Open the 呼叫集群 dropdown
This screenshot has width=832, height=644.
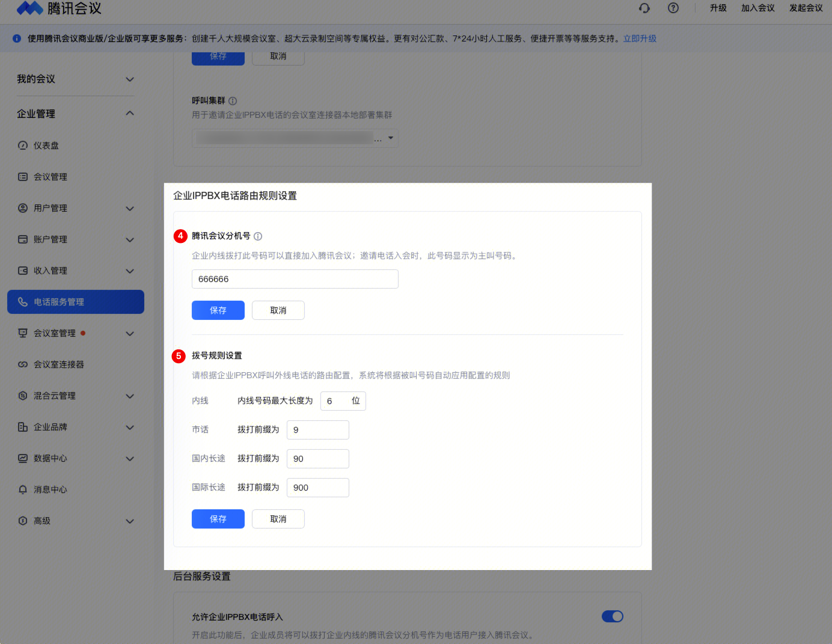coord(295,138)
